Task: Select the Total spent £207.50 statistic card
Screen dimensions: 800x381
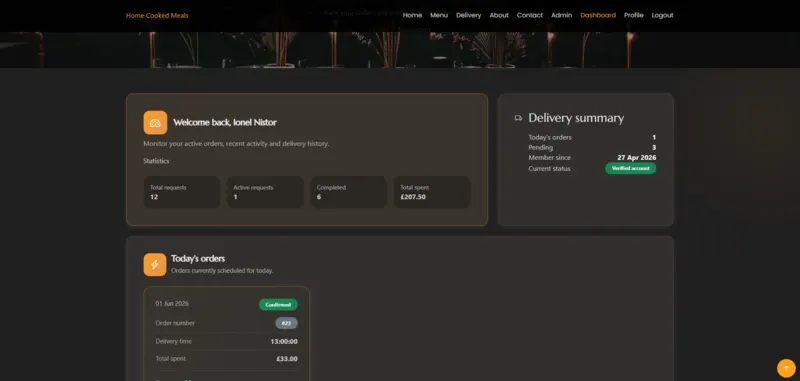Action: coord(432,192)
